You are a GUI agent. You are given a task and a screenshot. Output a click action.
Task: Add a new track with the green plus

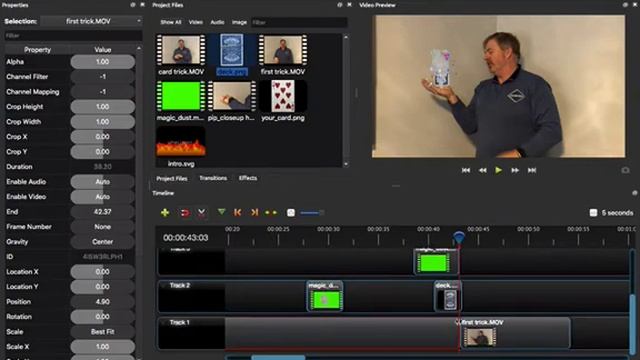[165, 212]
